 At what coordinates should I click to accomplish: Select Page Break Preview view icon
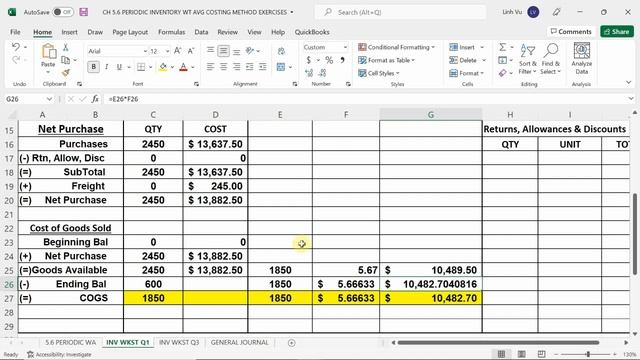click(541, 354)
